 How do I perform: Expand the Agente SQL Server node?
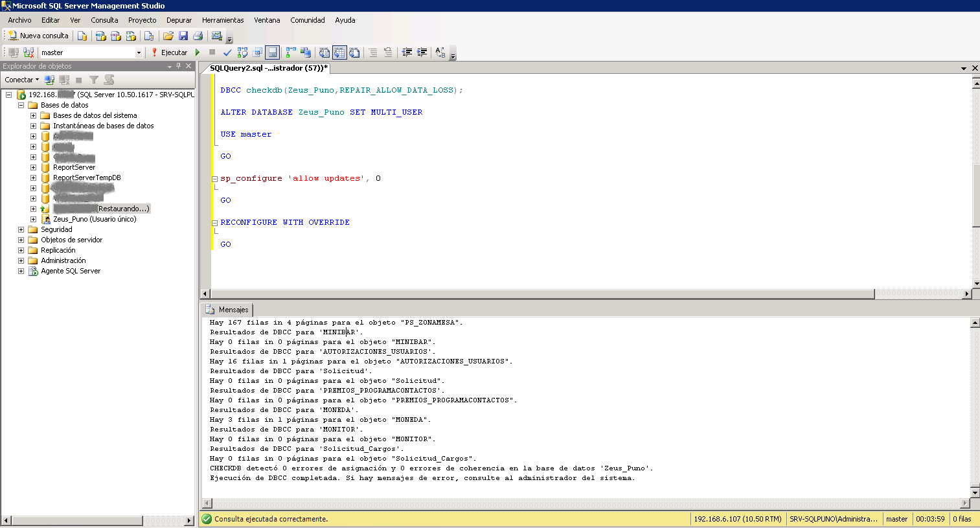[21, 271]
